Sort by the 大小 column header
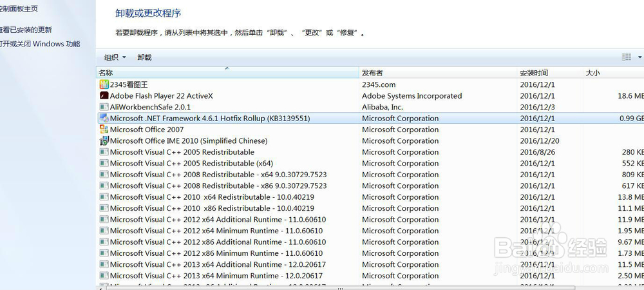644x290 pixels. pyautogui.click(x=614, y=73)
